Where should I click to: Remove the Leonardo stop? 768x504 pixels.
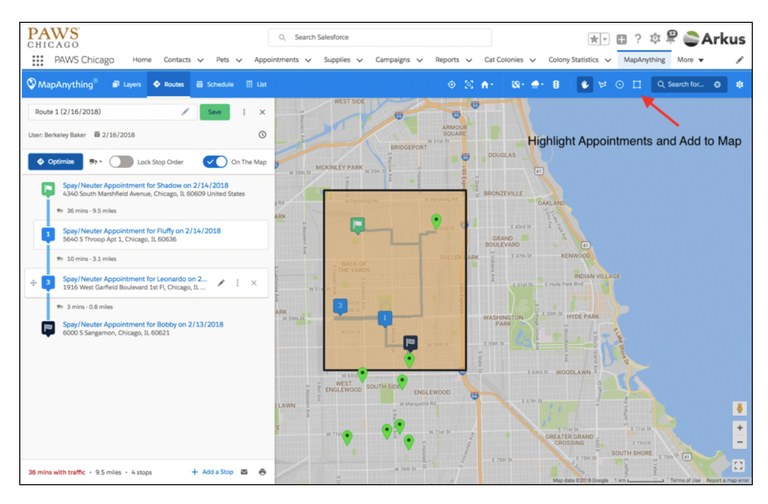coord(254,283)
